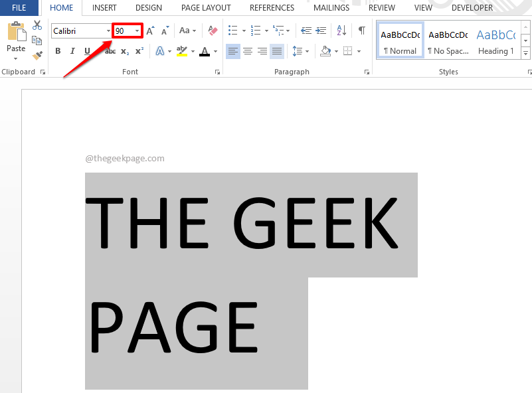Toggle Show/Hide paragraph marks
Screen dimensions: 532x393
point(361,31)
